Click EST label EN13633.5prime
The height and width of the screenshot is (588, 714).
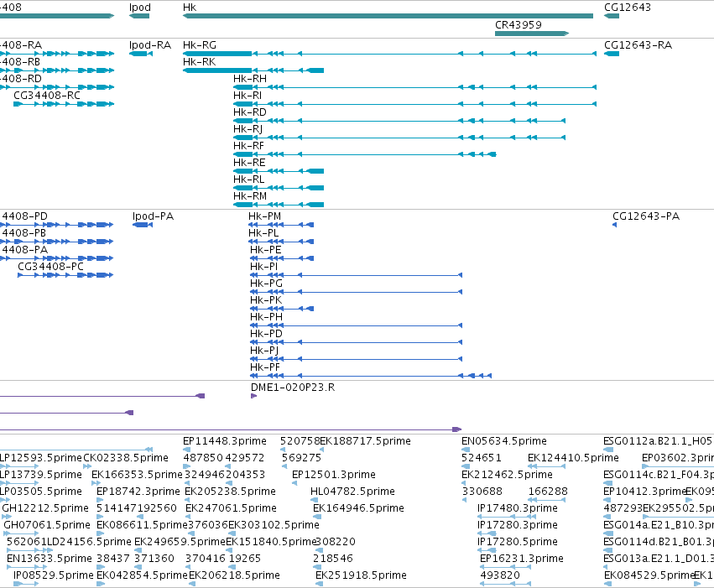[x=50, y=559]
